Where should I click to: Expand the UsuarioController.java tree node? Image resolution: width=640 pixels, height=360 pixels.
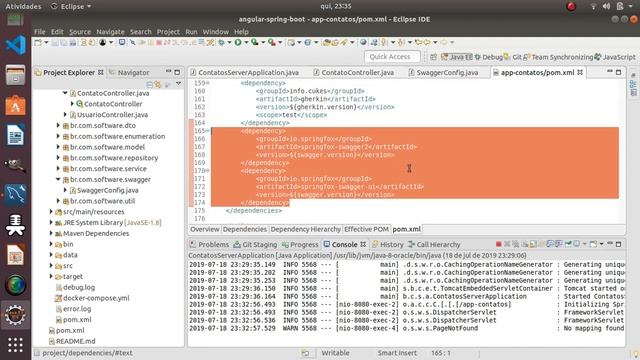click(65, 115)
